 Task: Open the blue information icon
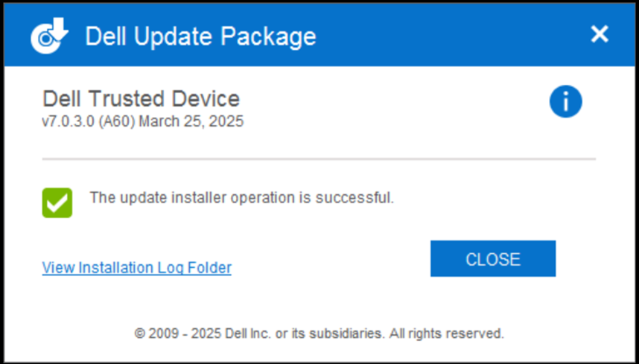(565, 101)
